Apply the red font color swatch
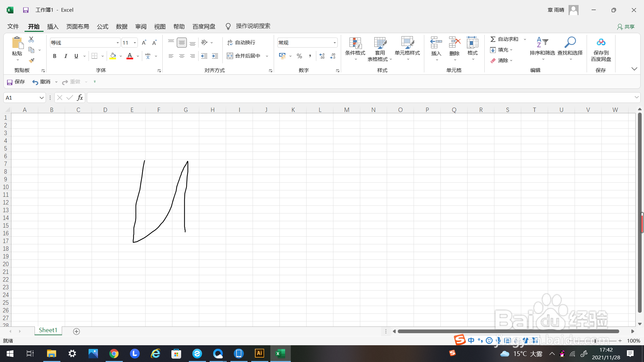This screenshot has height=362, width=644. pos(130,56)
